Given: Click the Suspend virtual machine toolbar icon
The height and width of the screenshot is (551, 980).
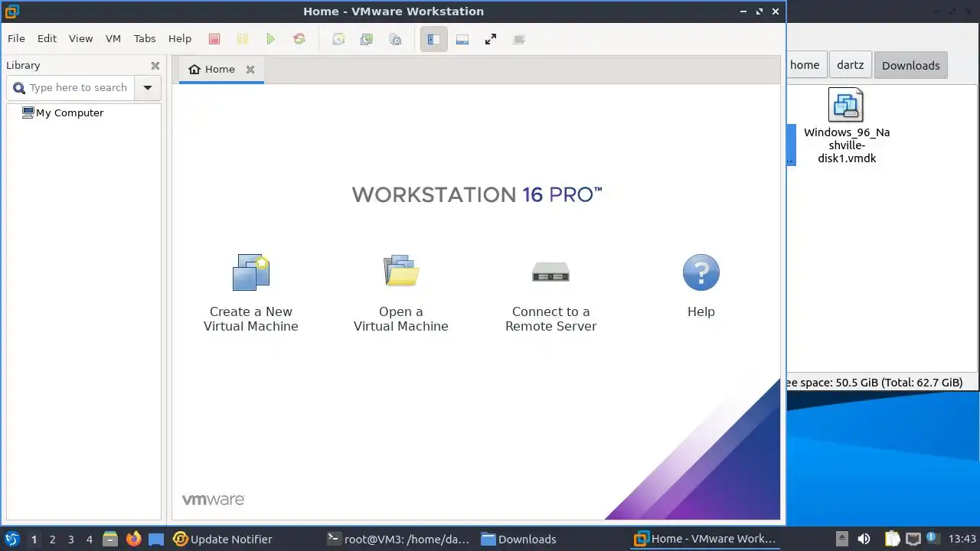Looking at the screenshot, I should click(x=242, y=39).
